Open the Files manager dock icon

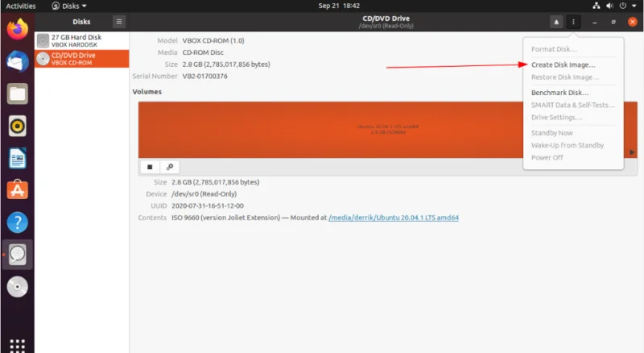tap(17, 93)
